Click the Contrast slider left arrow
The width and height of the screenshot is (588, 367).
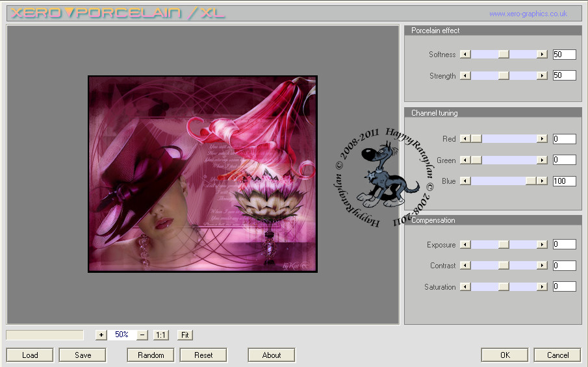465,266
